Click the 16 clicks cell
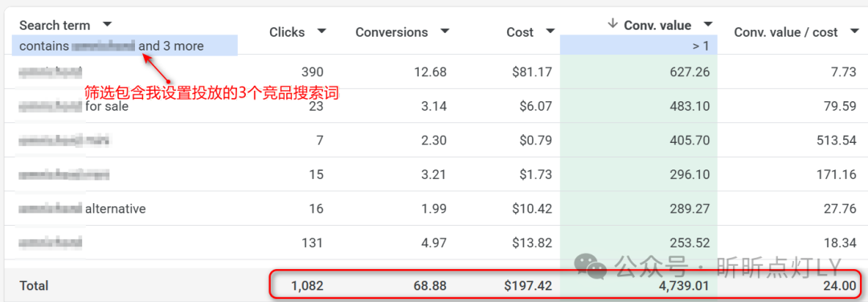The width and height of the screenshot is (868, 302). (317, 209)
